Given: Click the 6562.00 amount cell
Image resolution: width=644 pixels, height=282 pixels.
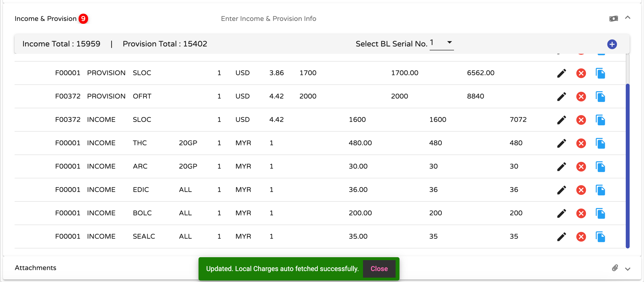Looking at the screenshot, I should [x=481, y=73].
